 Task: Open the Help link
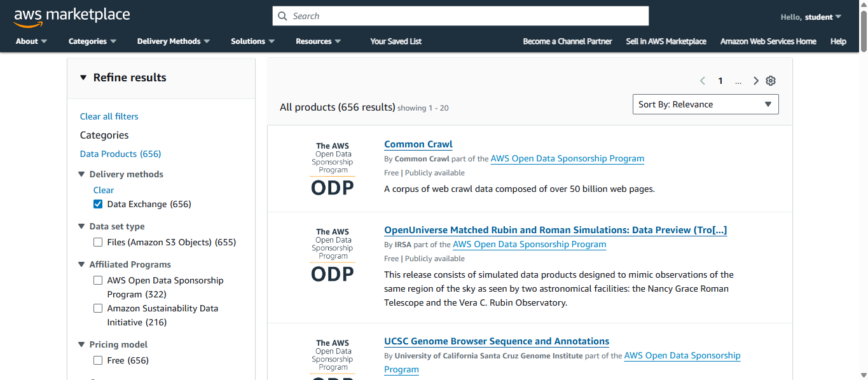(838, 41)
